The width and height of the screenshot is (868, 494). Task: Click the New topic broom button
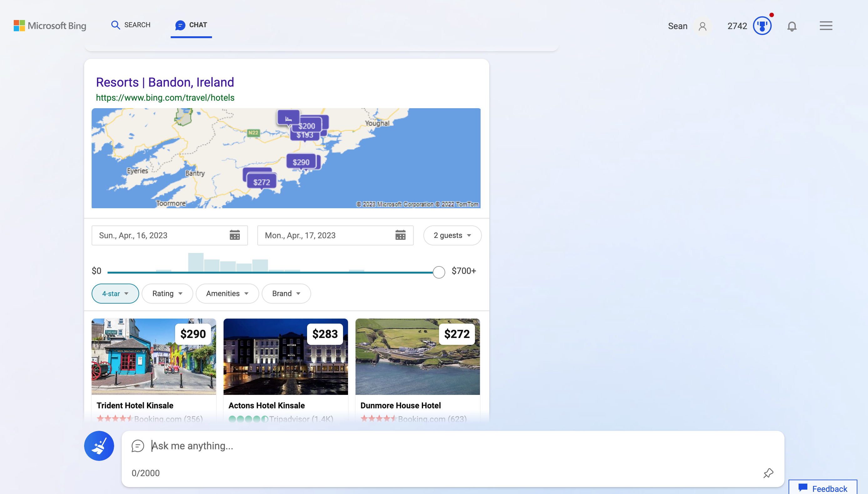tap(99, 446)
